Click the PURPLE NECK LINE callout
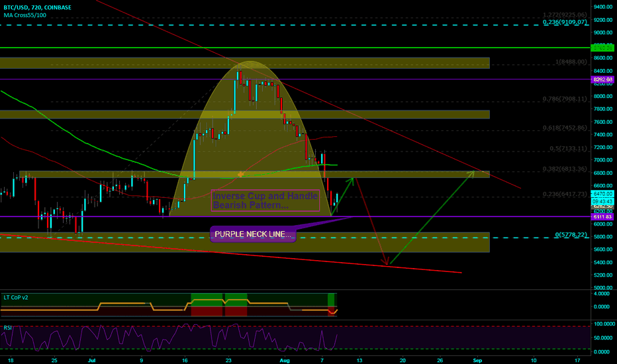 tap(253, 234)
